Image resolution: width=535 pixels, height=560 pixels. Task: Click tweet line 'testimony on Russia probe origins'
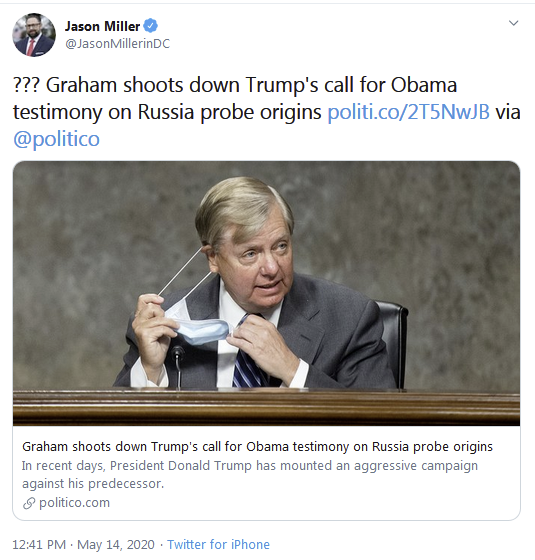point(167,112)
